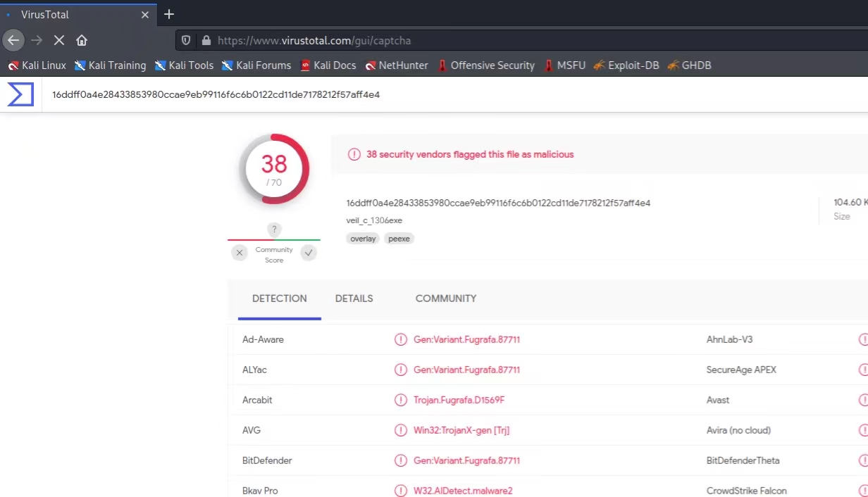The height and width of the screenshot is (497, 868).
Task: Click BitDefender detection alert icon
Action: pyautogui.click(x=401, y=460)
